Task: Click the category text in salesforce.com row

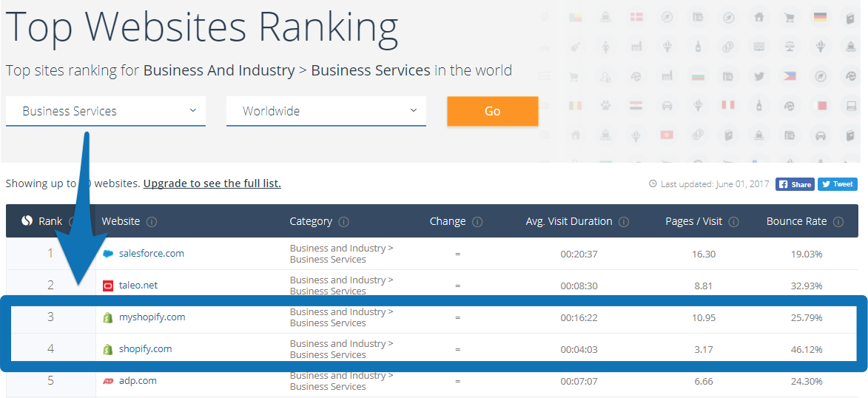Action: point(342,254)
